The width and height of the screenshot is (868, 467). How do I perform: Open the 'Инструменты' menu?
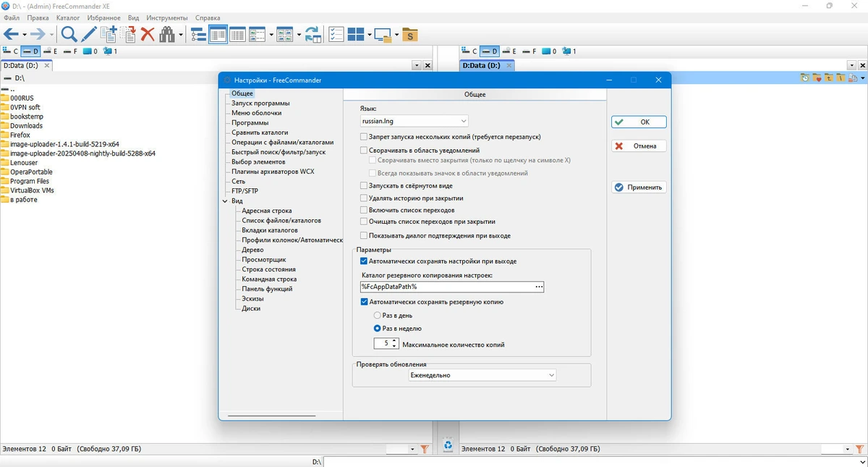click(167, 17)
